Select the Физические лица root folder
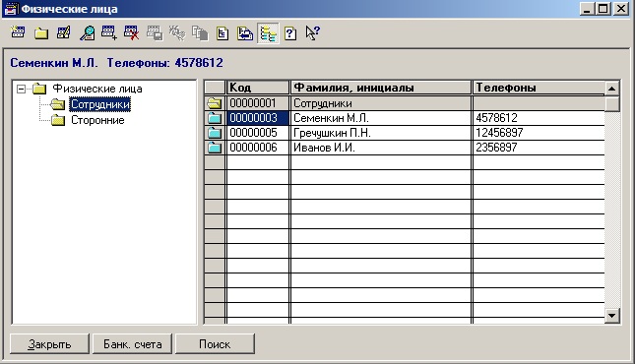 97,89
